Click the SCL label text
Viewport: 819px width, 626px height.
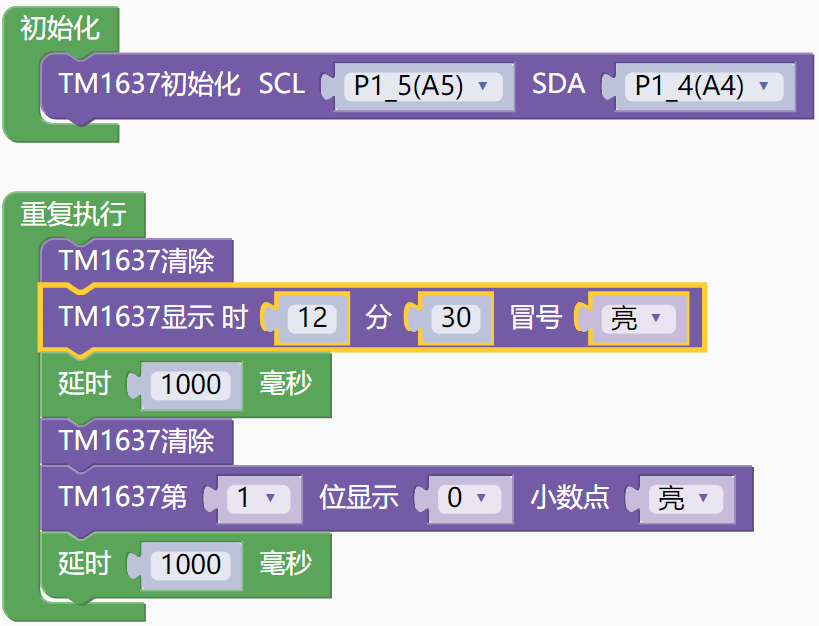tap(282, 84)
